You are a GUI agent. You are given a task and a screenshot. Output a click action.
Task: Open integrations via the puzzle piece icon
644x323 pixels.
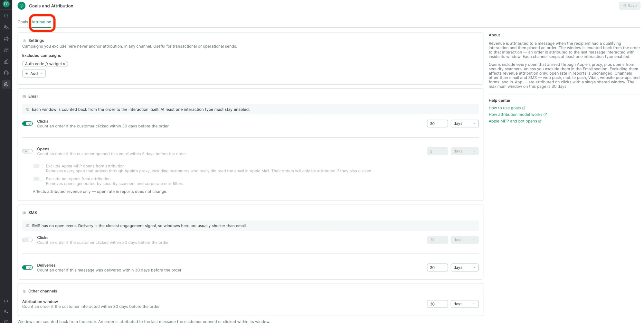point(6,73)
